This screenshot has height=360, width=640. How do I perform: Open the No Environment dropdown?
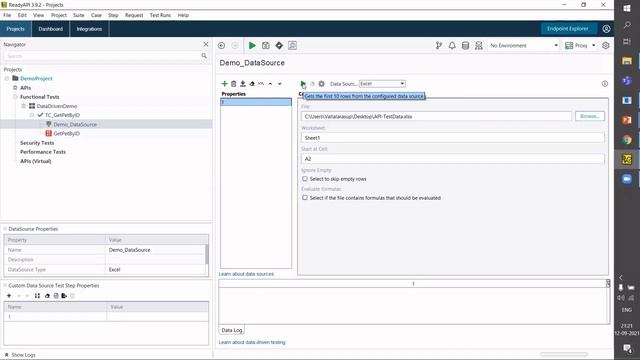(524, 45)
